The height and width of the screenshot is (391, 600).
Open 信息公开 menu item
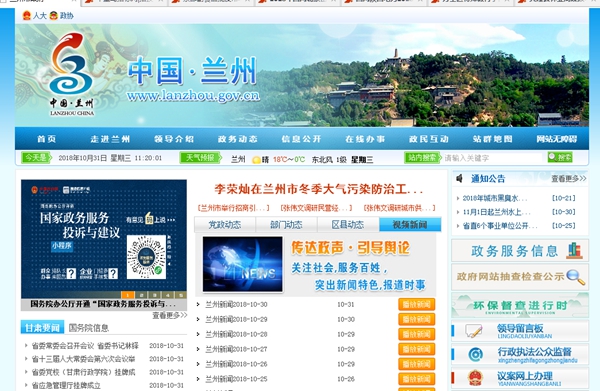(x=302, y=139)
